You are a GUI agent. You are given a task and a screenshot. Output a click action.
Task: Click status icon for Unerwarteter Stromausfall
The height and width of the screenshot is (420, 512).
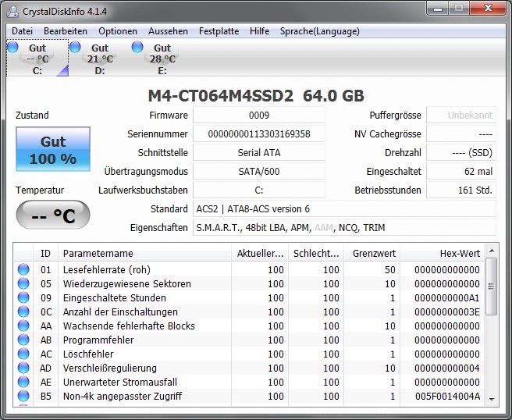point(23,382)
